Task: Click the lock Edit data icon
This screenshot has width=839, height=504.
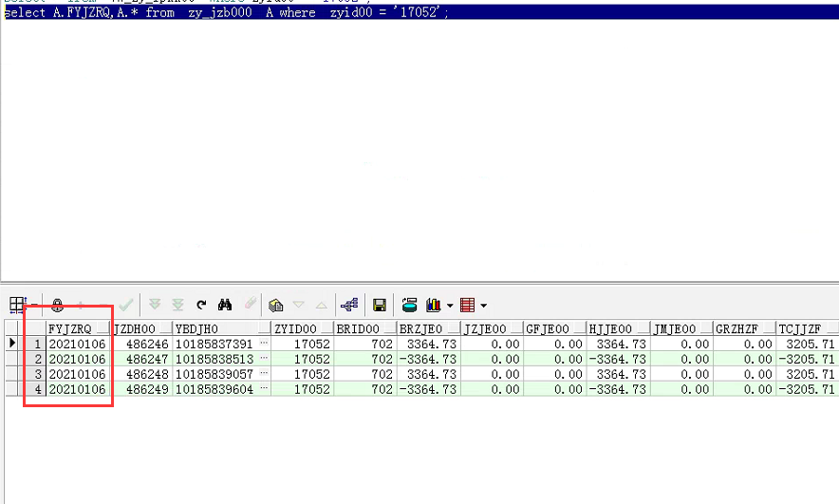Action: pos(57,305)
